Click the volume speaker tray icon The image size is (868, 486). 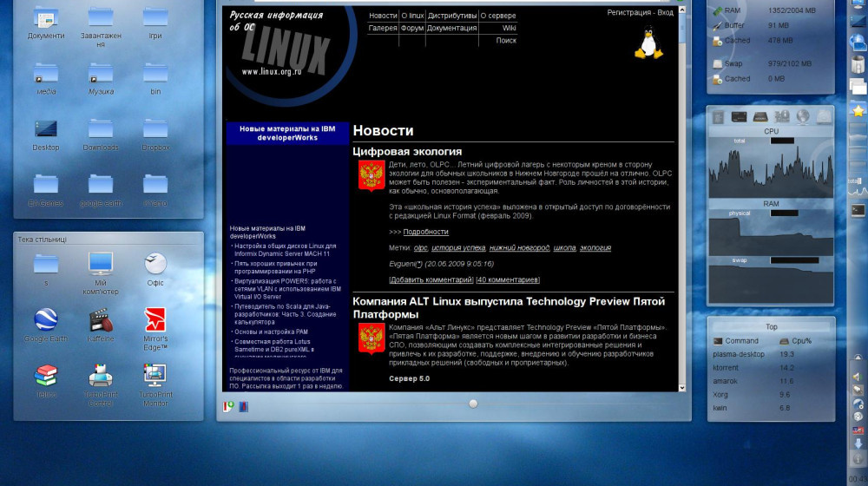click(858, 377)
